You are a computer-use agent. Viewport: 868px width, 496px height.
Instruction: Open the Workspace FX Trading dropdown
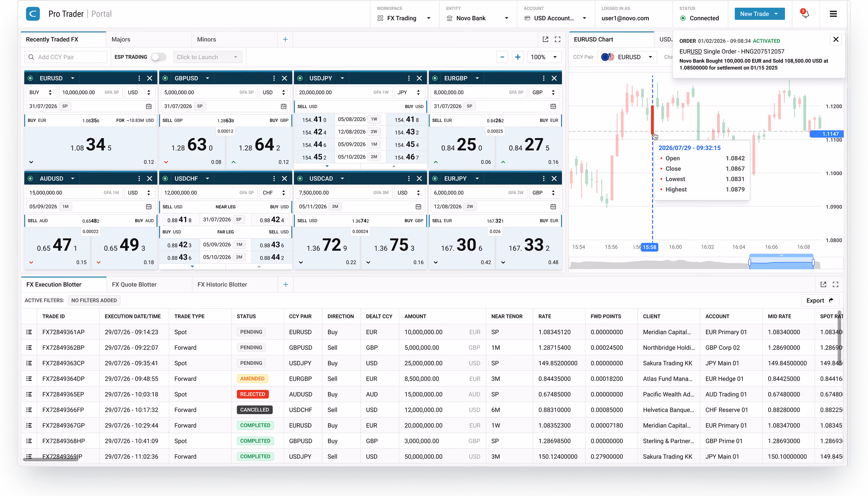(x=404, y=18)
